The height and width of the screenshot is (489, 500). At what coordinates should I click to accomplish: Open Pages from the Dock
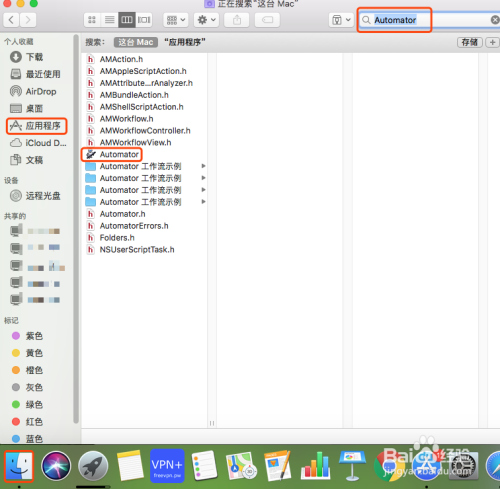click(x=278, y=466)
